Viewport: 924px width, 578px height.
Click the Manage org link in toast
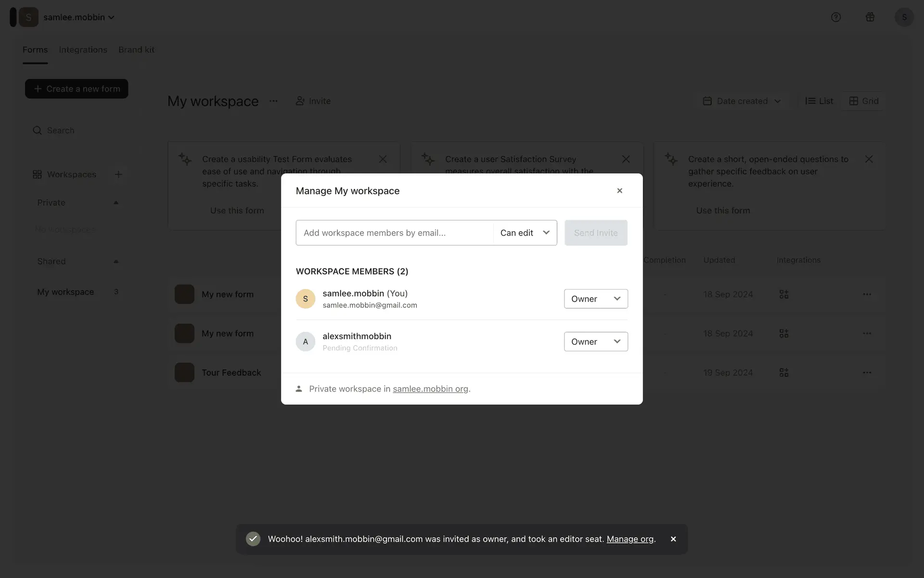[630, 539]
